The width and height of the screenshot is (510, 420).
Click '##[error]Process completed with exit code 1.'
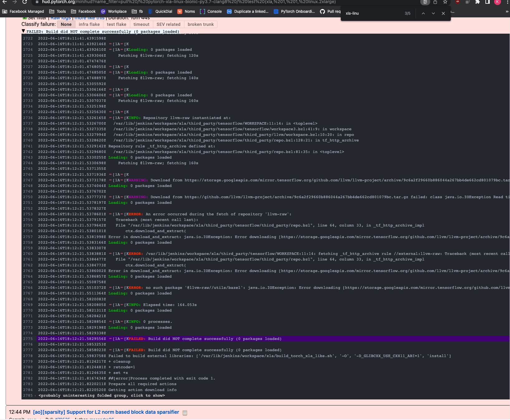162,378
